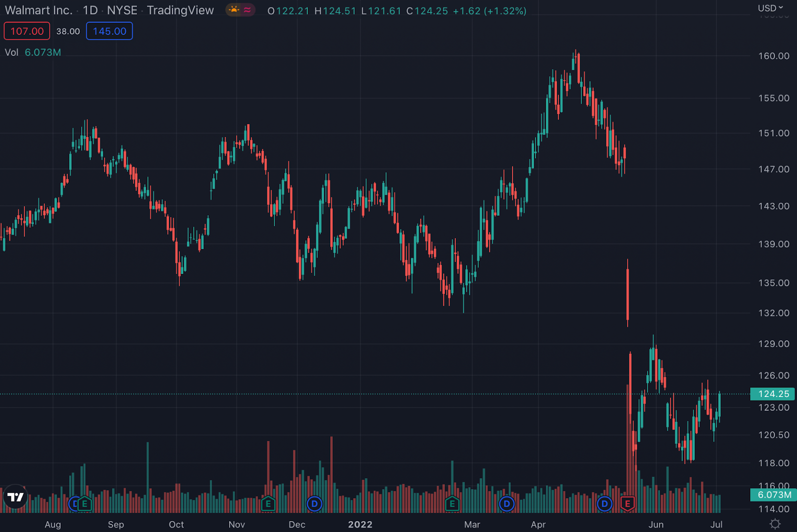Click the orange market status sun icon
The width and height of the screenshot is (797, 532).
[234, 10]
